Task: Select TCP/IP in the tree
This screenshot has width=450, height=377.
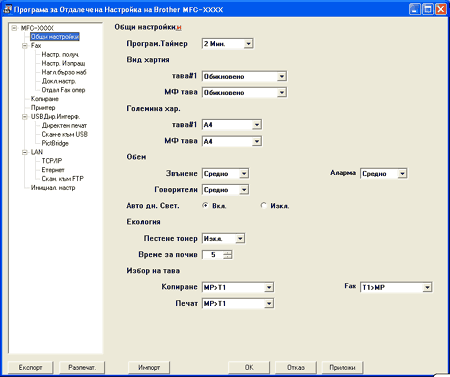Action: (x=52, y=161)
